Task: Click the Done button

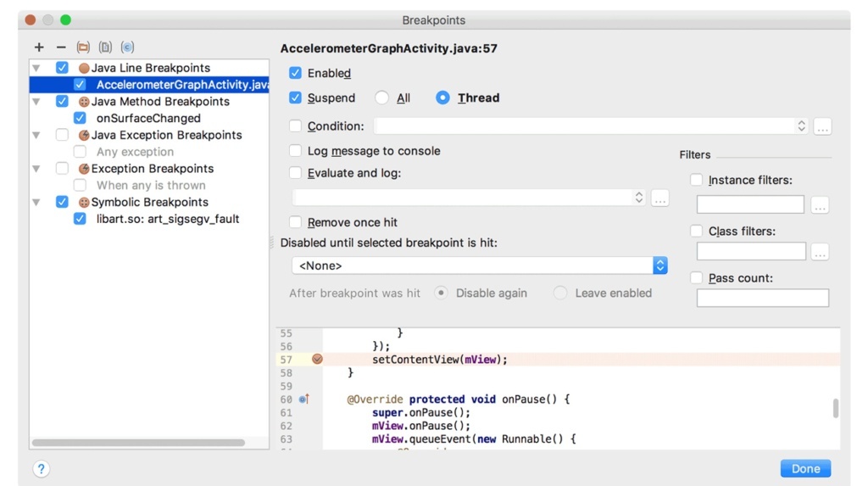Action: (x=805, y=469)
